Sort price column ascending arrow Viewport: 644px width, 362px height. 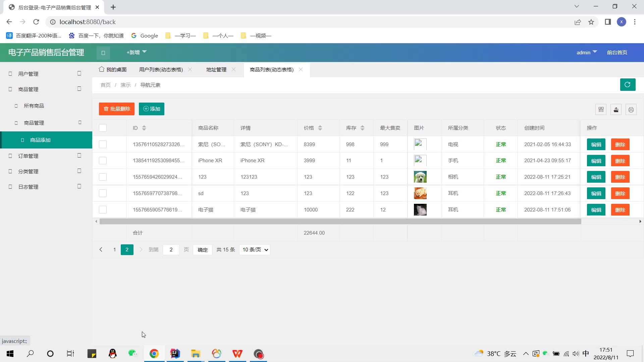click(x=320, y=126)
